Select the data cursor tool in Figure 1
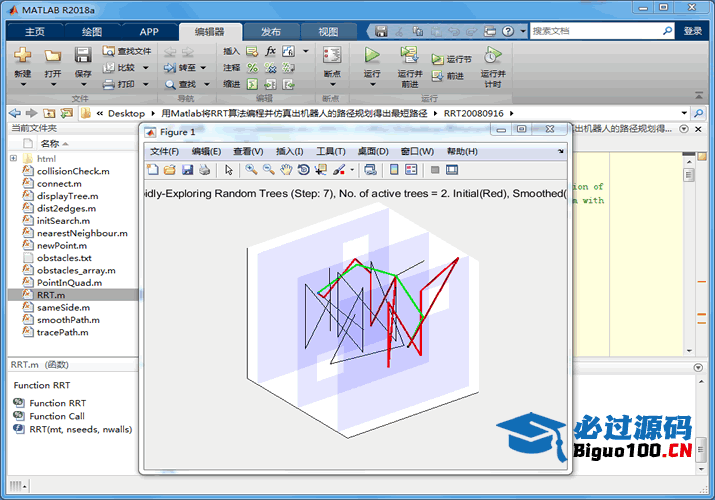 click(321, 170)
